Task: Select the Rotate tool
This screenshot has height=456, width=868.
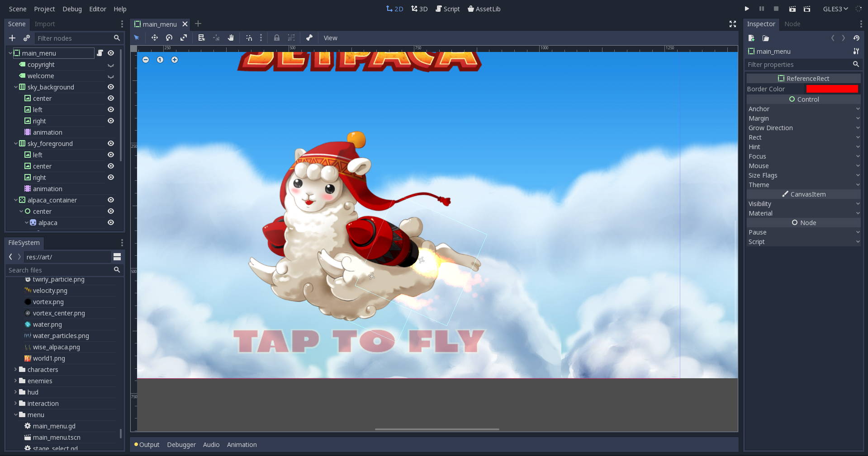Action: point(169,38)
